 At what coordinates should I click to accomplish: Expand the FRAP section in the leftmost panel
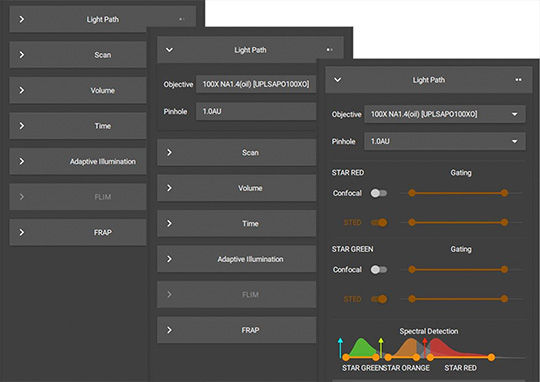[x=78, y=233]
